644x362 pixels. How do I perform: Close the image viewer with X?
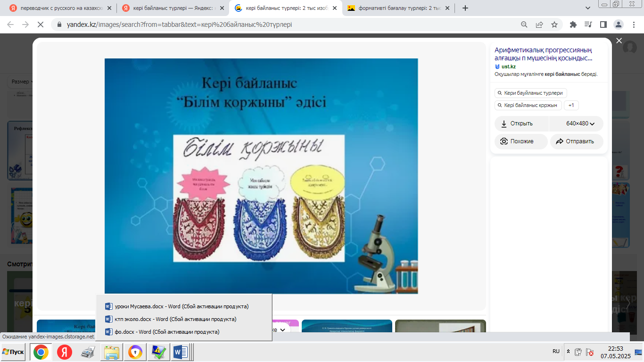click(x=619, y=41)
